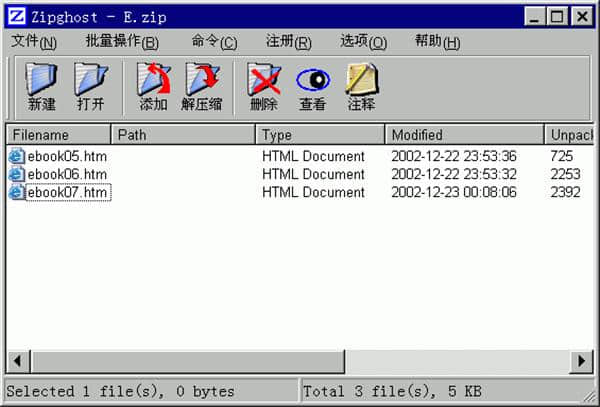Open the 注释 comment notepad icon

coord(362,79)
